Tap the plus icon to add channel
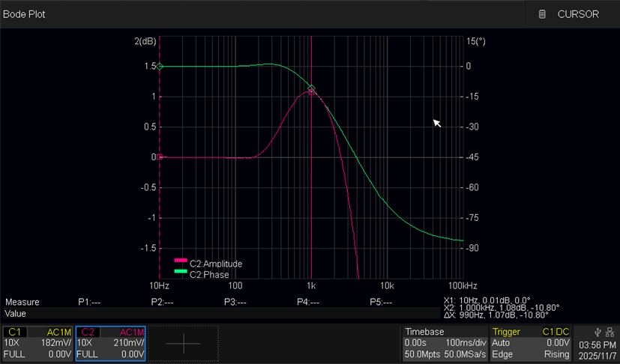 coord(184,343)
